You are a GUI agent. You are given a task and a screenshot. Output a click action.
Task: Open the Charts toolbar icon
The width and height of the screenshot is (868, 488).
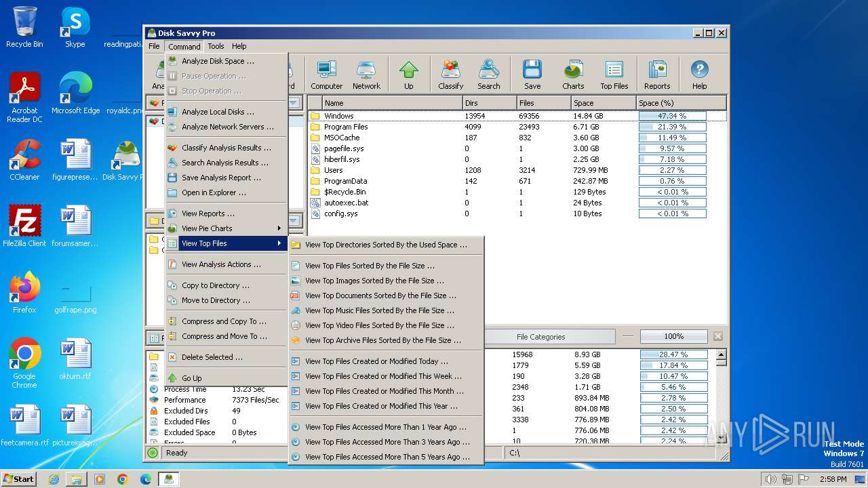point(573,75)
